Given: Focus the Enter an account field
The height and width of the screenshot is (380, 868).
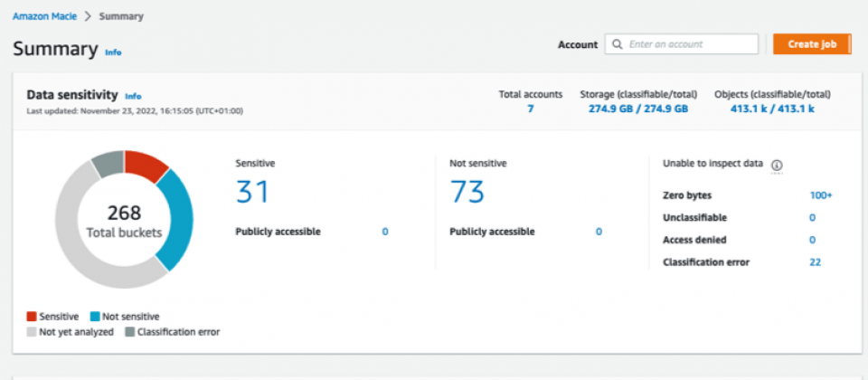Looking at the screenshot, I should (682, 44).
